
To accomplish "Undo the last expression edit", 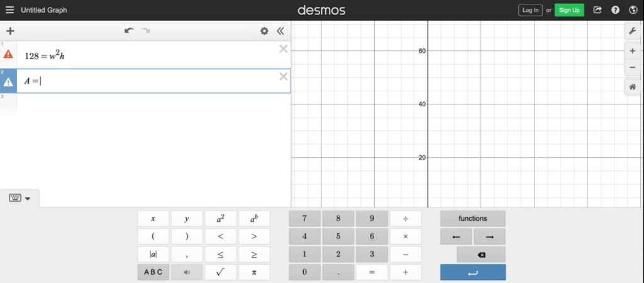I will 130,31.
